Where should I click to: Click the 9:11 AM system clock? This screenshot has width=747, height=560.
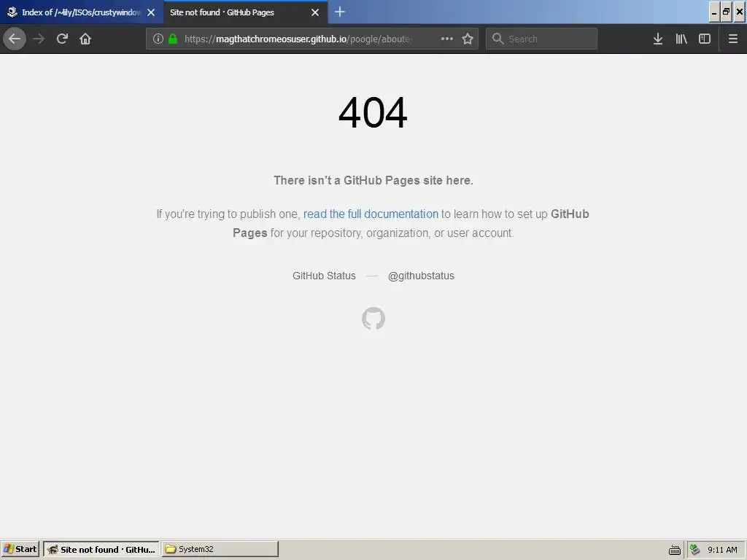[x=722, y=550]
